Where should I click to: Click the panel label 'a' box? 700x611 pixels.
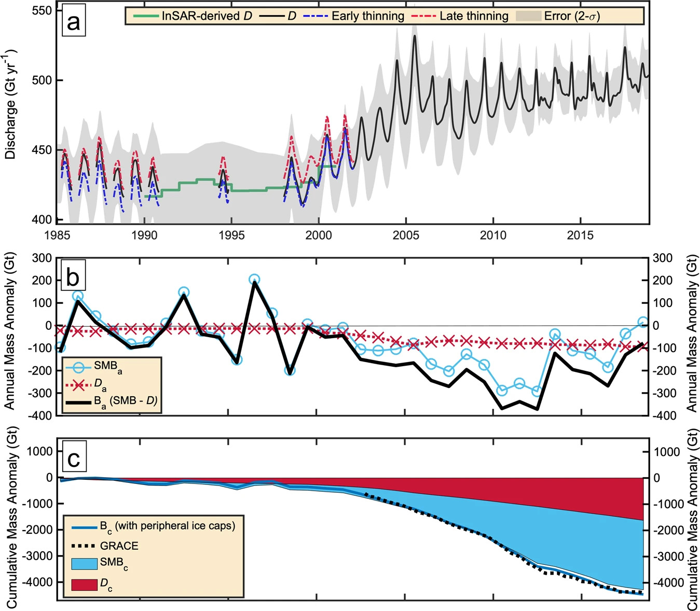coord(74,23)
